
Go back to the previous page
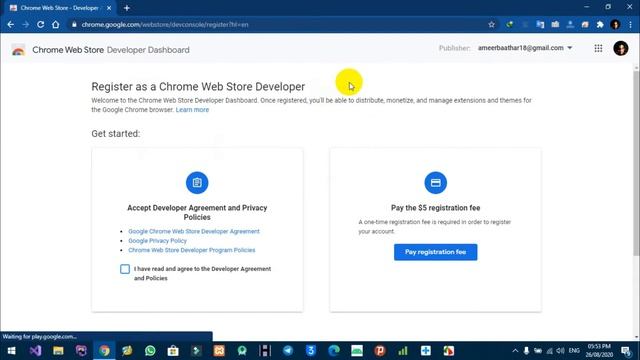point(11,24)
